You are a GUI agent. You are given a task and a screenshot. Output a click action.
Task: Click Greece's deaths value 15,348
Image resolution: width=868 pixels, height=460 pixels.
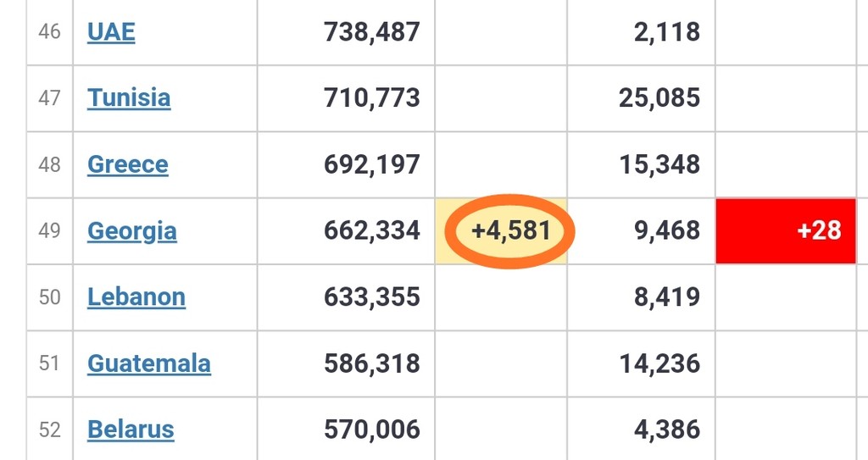tap(659, 164)
